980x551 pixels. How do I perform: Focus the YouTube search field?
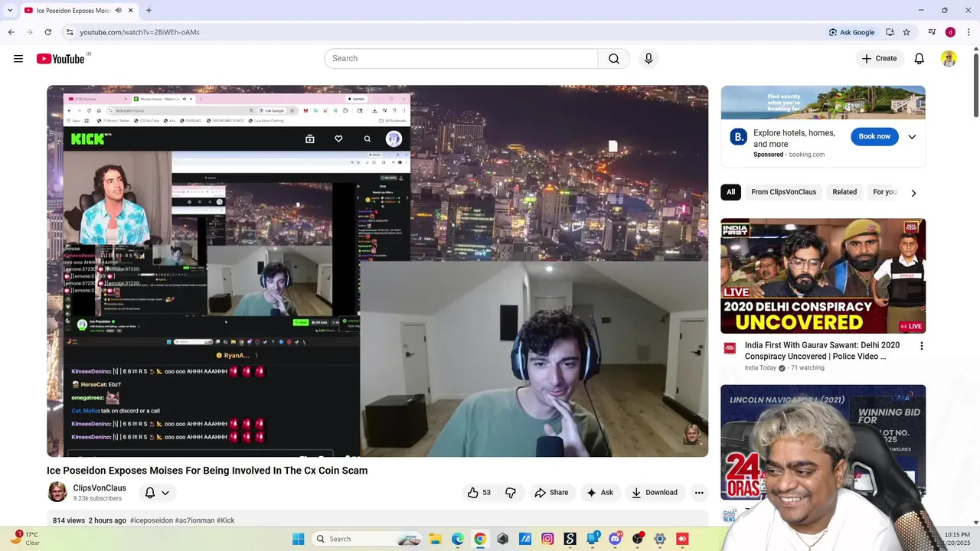pyautogui.click(x=461, y=59)
